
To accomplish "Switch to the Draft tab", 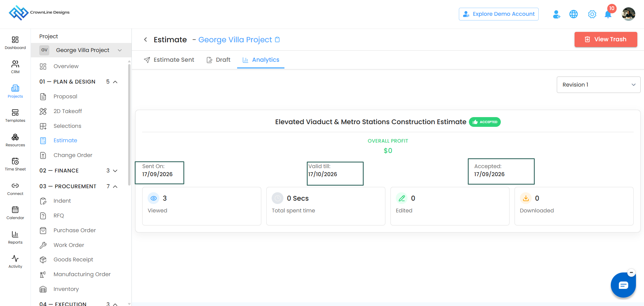I will 218,60.
